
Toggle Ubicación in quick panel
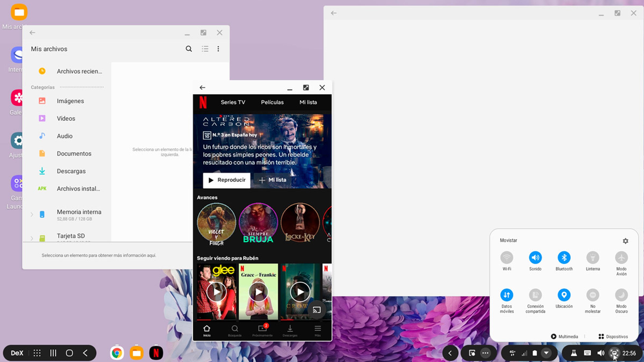coord(564,295)
